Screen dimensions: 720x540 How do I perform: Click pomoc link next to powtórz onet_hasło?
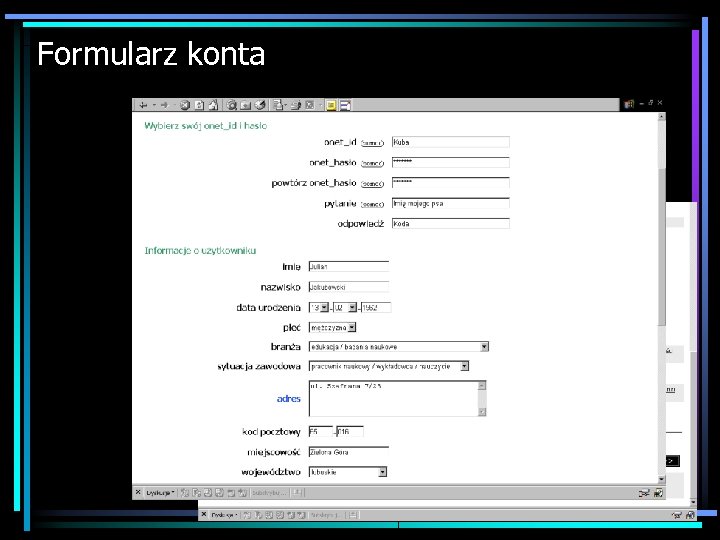(372, 184)
